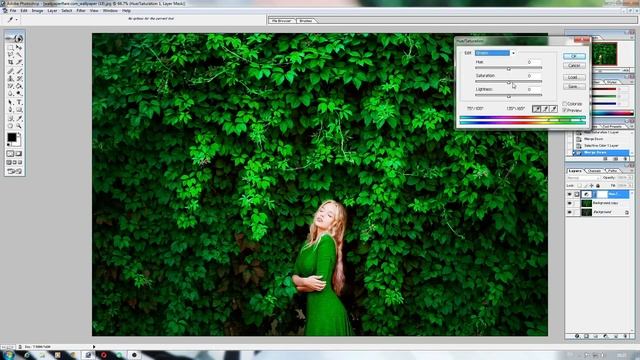Click the Save button

coord(574,86)
